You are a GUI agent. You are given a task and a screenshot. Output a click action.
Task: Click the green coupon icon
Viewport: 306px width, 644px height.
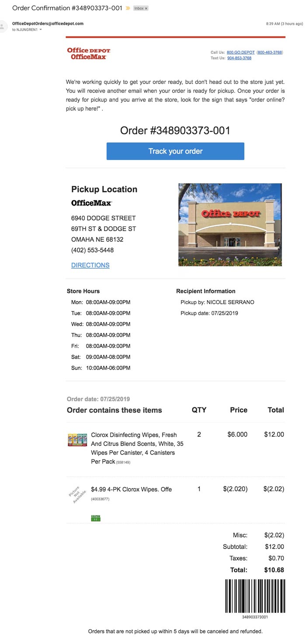pyautogui.click(x=96, y=518)
